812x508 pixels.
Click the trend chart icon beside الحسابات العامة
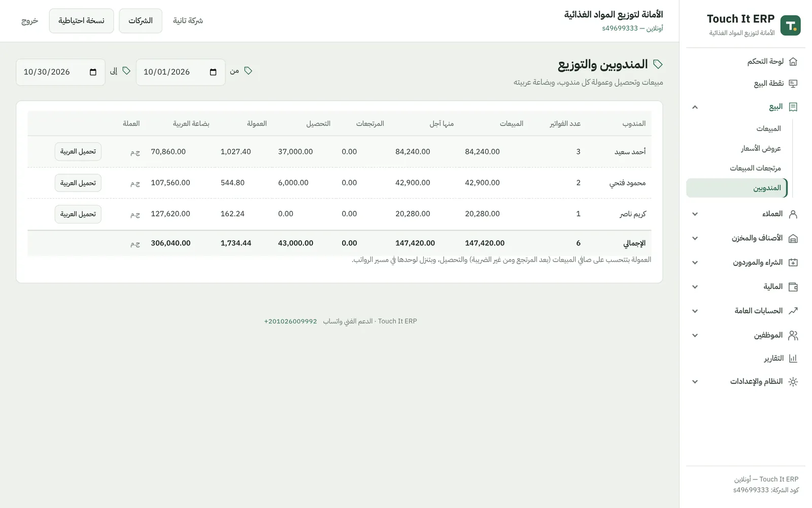coord(793,310)
